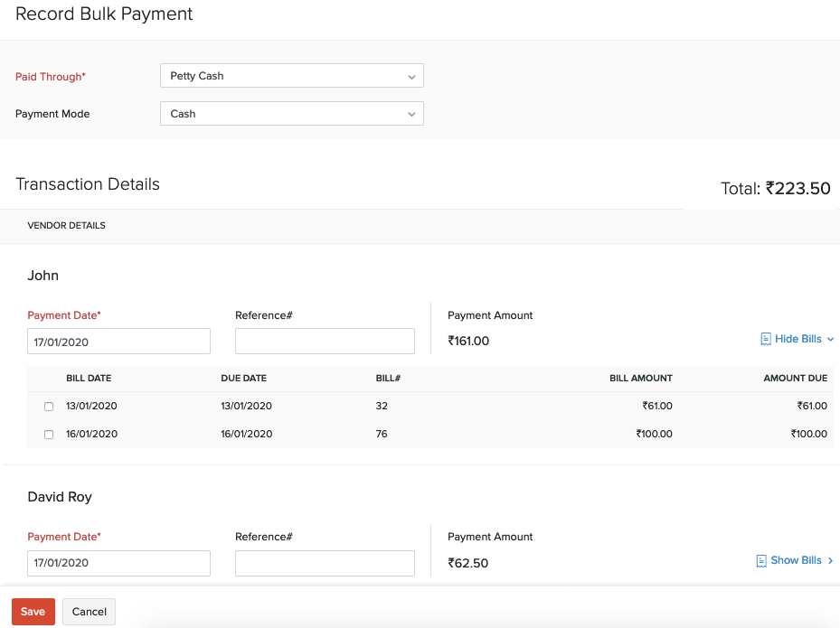
Task: Click David Roy's Reference# input box
Action: coord(325,562)
